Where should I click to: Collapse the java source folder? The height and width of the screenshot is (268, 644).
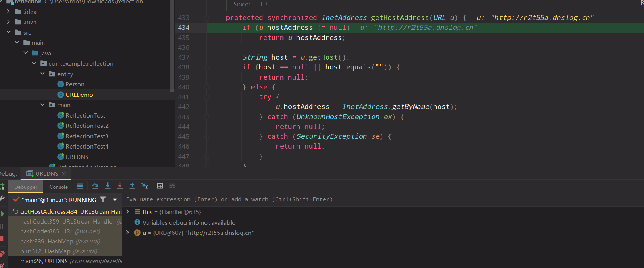click(x=25, y=53)
